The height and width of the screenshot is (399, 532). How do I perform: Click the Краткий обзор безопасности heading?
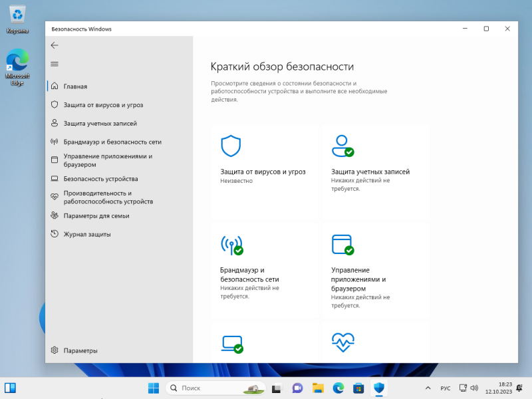tap(282, 66)
